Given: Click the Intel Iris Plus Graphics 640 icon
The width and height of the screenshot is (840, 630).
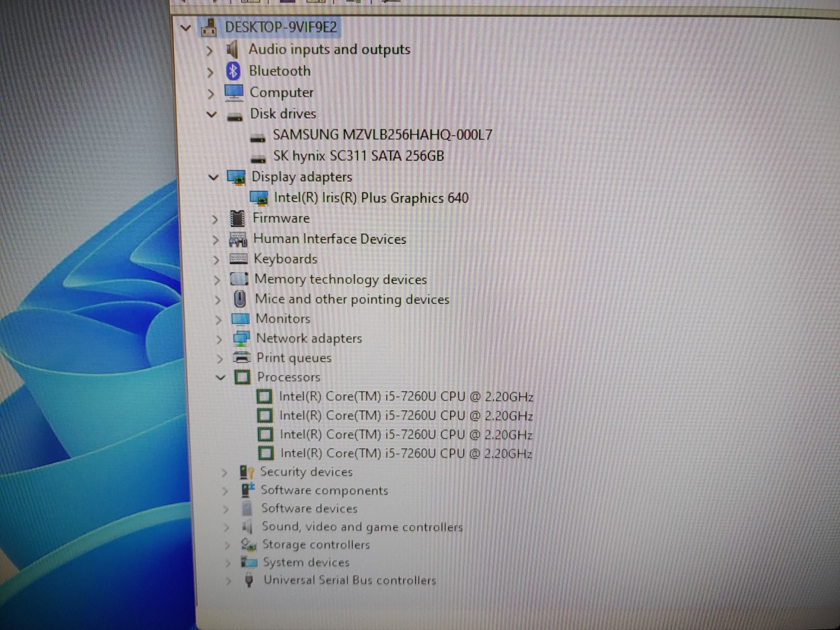Looking at the screenshot, I should point(259,198).
